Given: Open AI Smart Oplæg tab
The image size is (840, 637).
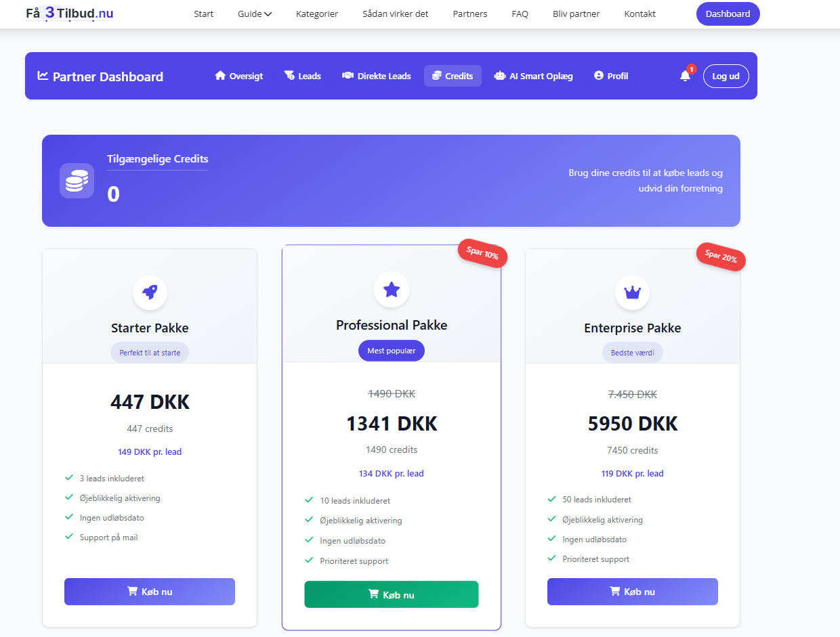Looking at the screenshot, I should point(534,76).
